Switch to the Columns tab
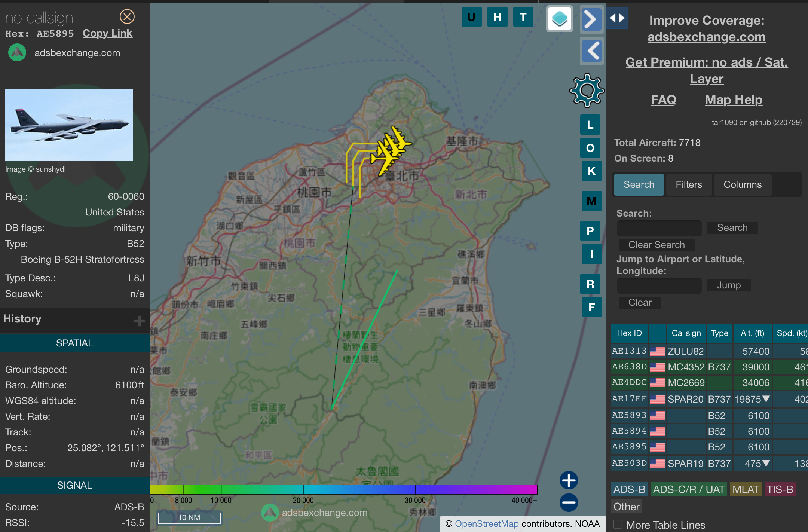 click(x=743, y=184)
